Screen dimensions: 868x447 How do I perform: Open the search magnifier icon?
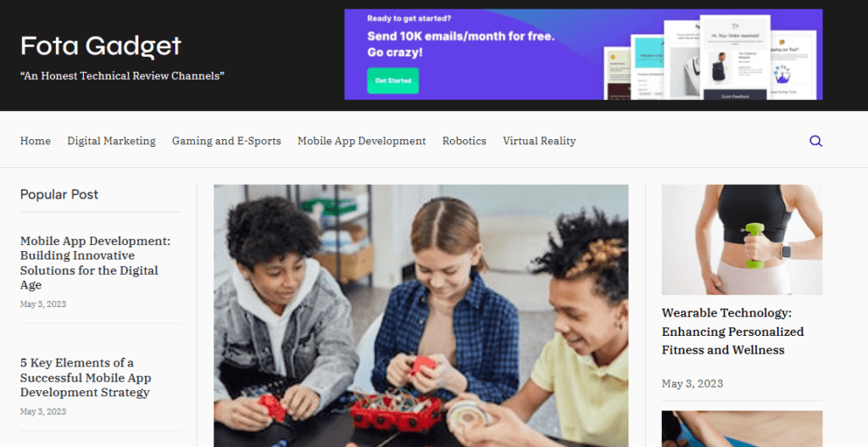coord(815,141)
